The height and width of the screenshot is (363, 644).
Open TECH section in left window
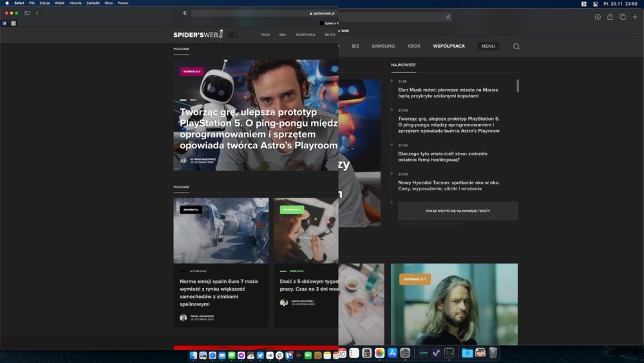point(265,35)
